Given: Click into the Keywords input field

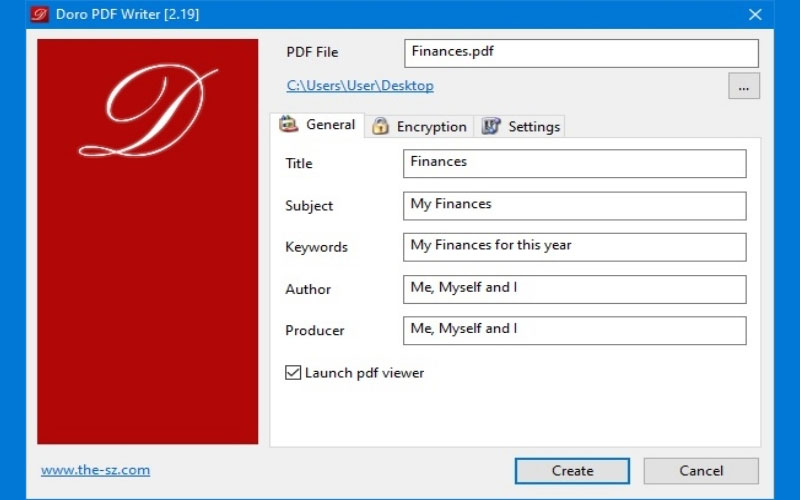Looking at the screenshot, I should point(574,247).
